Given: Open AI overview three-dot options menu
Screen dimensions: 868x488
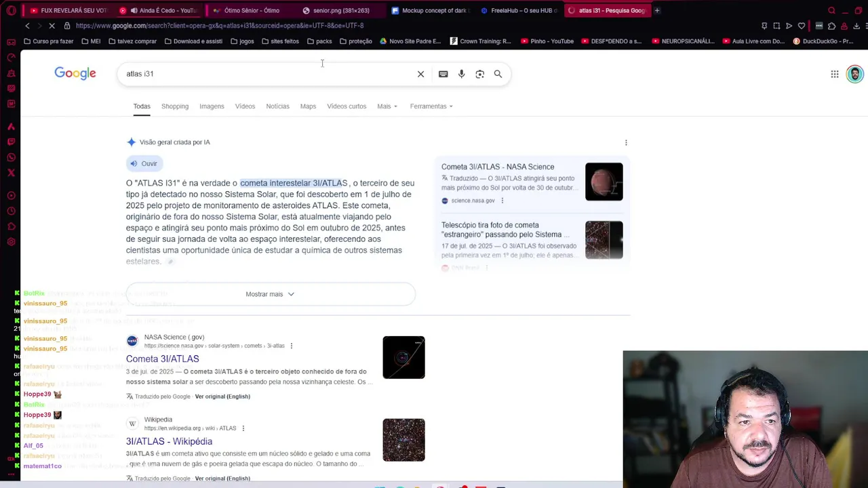Looking at the screenshot, I should click(x=626, y=142).
